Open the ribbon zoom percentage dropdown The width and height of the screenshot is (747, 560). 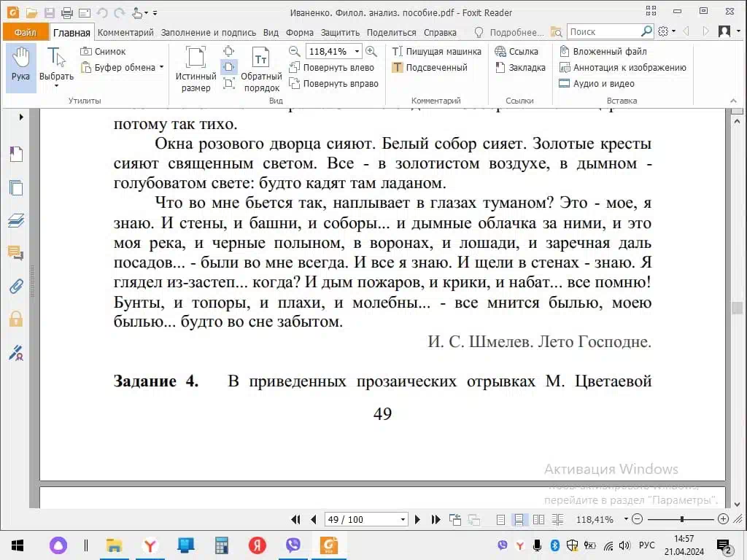pos(357,52)
